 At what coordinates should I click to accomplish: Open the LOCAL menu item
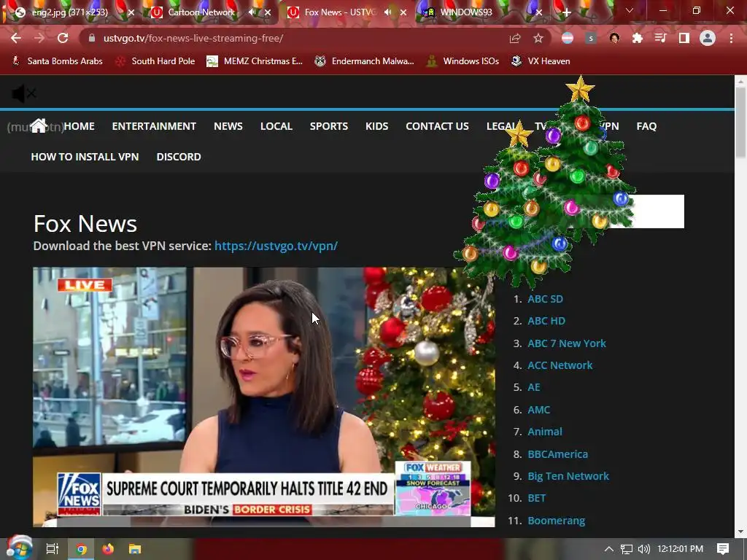click(276, 126)
